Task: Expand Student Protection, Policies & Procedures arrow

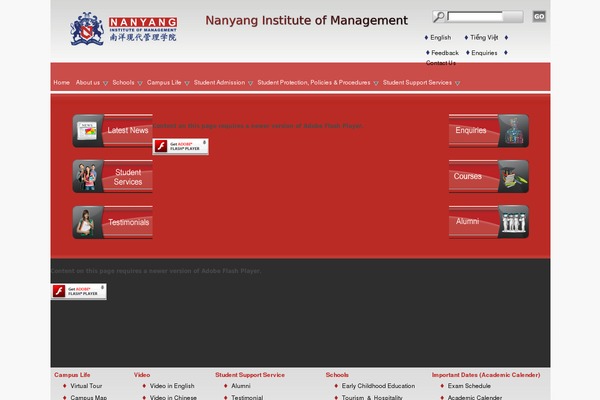Action: coord(376,83)
